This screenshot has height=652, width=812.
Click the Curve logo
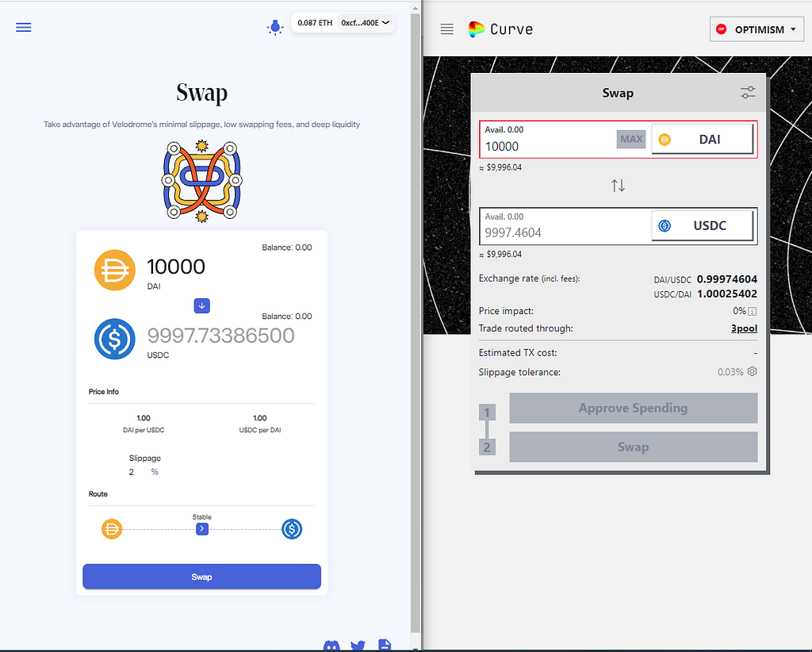500,29
